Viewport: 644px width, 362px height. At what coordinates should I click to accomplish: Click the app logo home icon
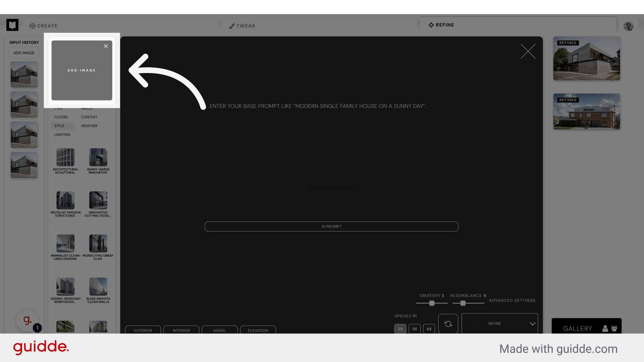[x=12, y=25]
